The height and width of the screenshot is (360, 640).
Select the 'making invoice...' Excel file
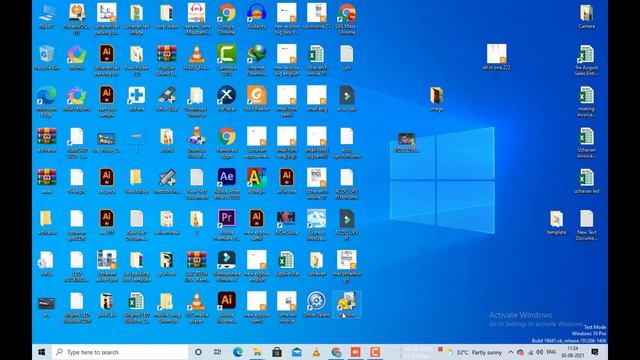(587, 101)
